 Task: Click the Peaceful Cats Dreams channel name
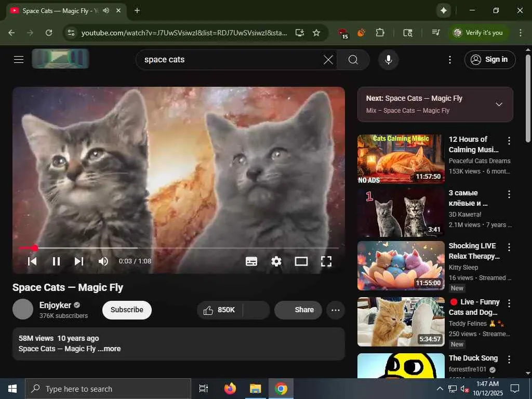480,161
